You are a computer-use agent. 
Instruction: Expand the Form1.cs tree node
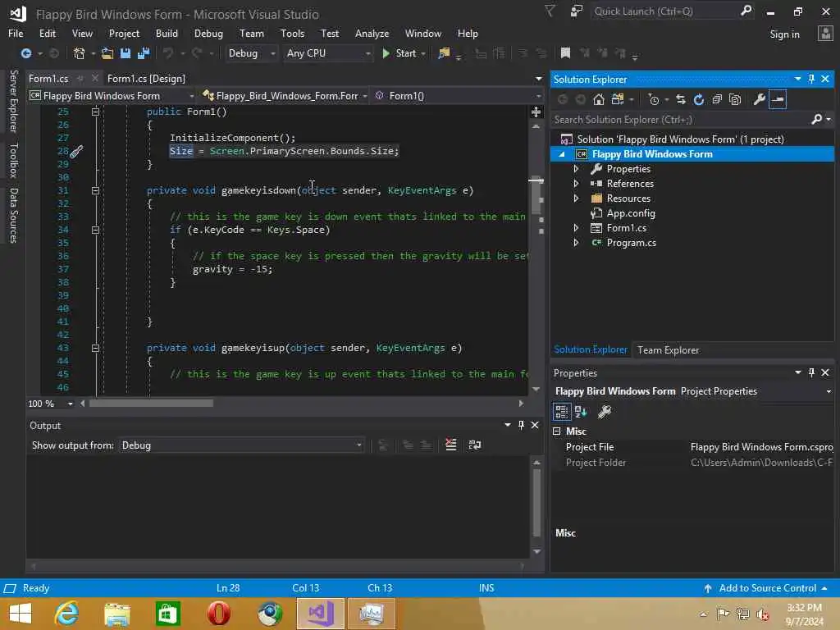[576, 228]
